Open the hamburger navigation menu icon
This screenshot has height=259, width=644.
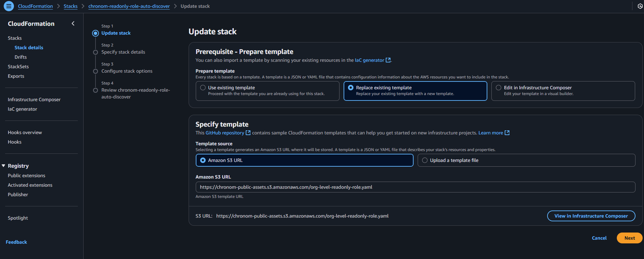[9, 6]
